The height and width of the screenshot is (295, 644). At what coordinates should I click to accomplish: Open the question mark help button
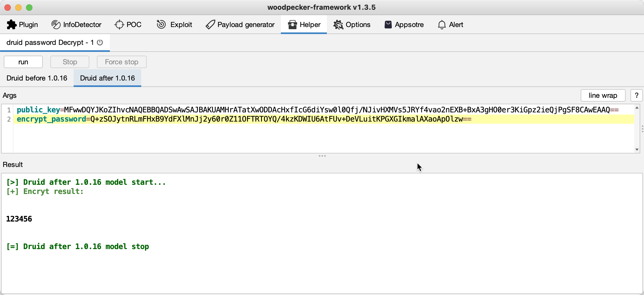click(x=636, y=95)
